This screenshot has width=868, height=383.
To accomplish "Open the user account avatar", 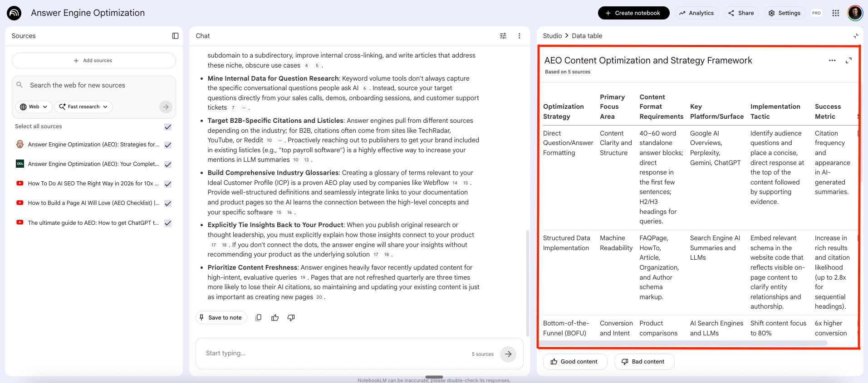I will (855, 13).
